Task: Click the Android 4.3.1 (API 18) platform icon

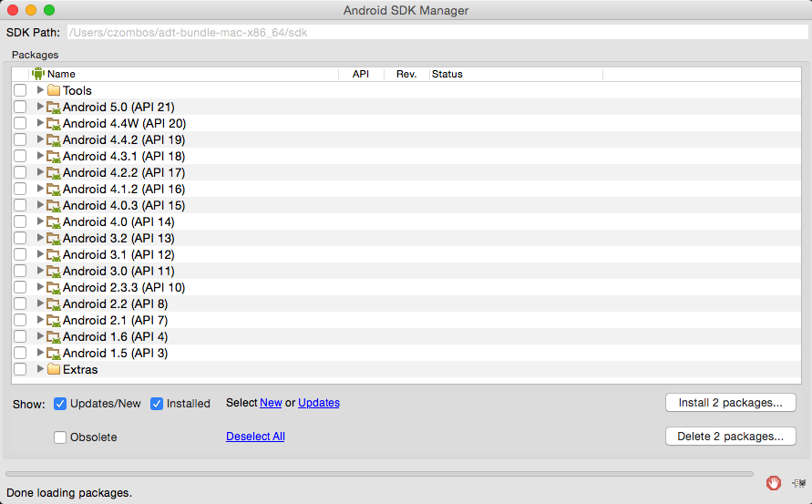Action: [54, 157]
